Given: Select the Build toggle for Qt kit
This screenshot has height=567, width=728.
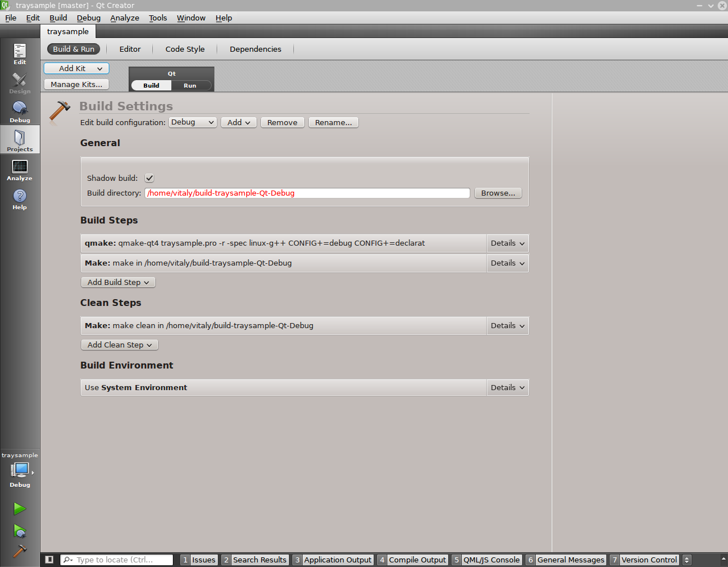Looking at the screenshot, I should click(151, 85).
